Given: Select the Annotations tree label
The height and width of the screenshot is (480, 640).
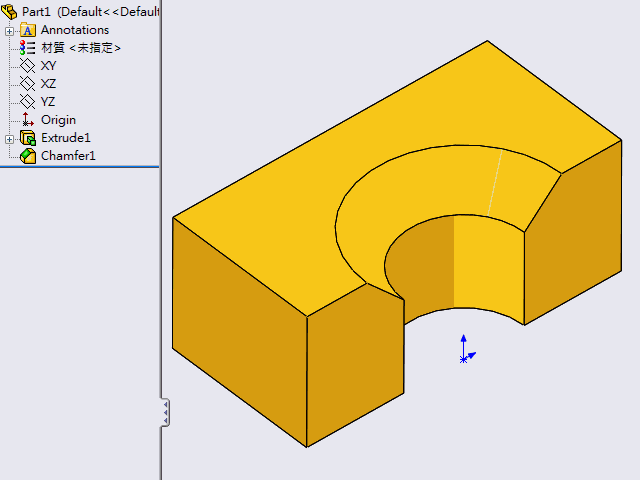Looking at the screenshot, I should click(x=75, y=30).
